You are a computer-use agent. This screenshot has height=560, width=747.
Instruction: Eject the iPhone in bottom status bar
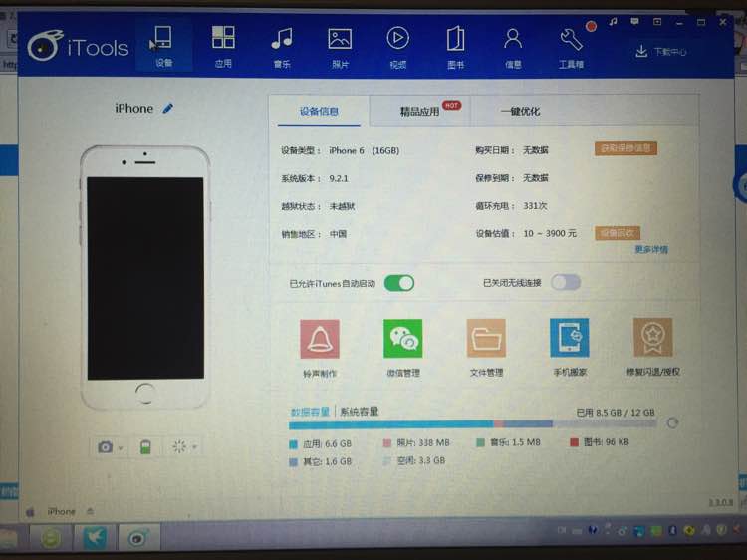[x=90, y=511]
